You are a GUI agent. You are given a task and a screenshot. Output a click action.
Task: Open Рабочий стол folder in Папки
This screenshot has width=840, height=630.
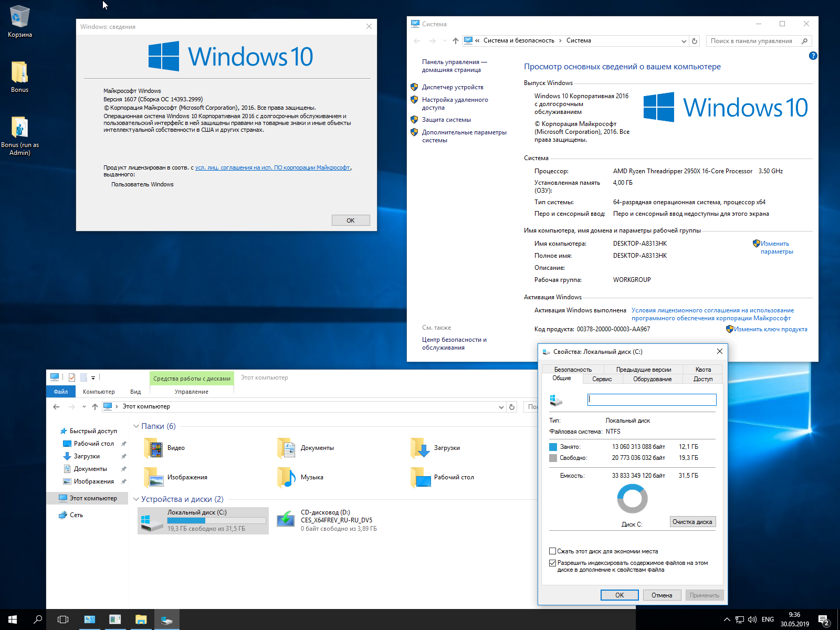(442, 477)
